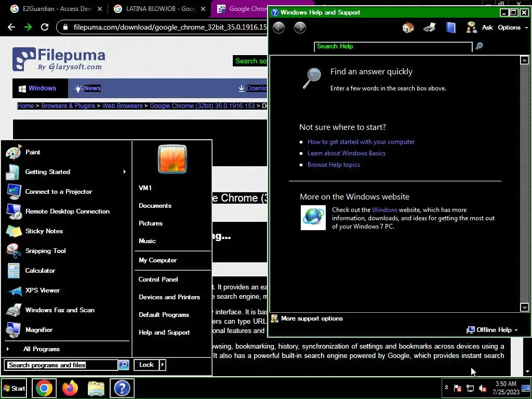This screenshot has width=532, height=399.
Task: Click the Help and Support taskbar icon
Action: (122, 388)
